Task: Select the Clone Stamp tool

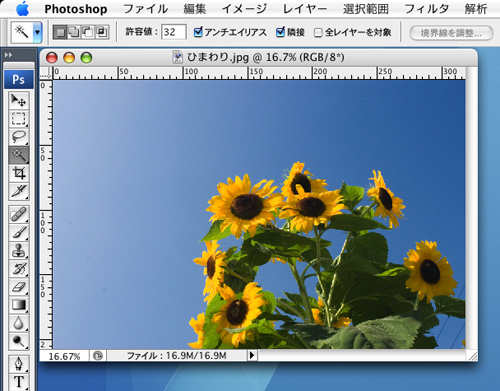Action: point(18,250)
